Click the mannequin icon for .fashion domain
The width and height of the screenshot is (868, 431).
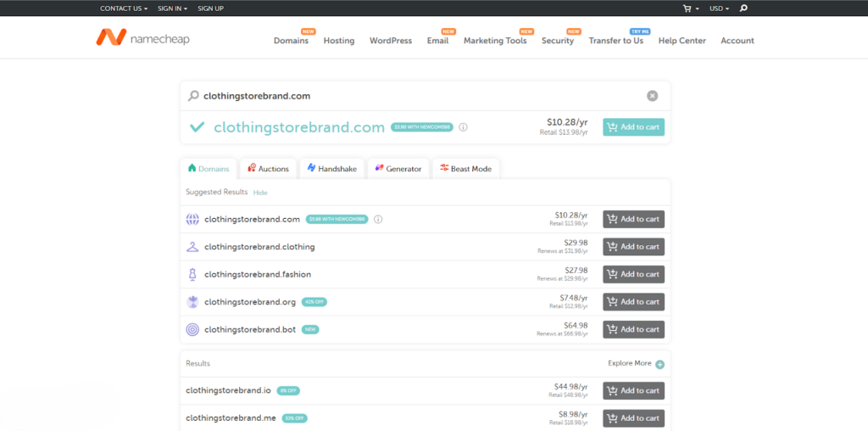click(192, 274)
